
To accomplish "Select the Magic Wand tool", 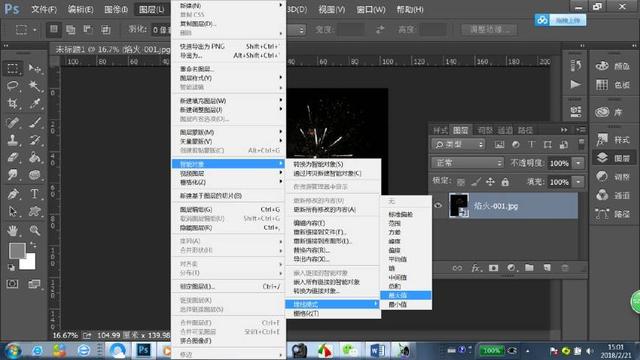I will point(35,86).
